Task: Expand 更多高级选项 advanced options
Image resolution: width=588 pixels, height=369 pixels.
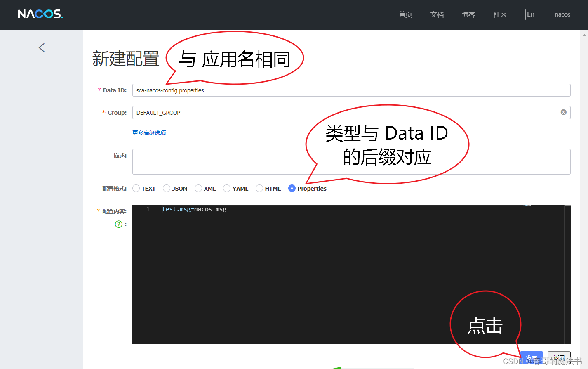Action: [x=149, y=132]
